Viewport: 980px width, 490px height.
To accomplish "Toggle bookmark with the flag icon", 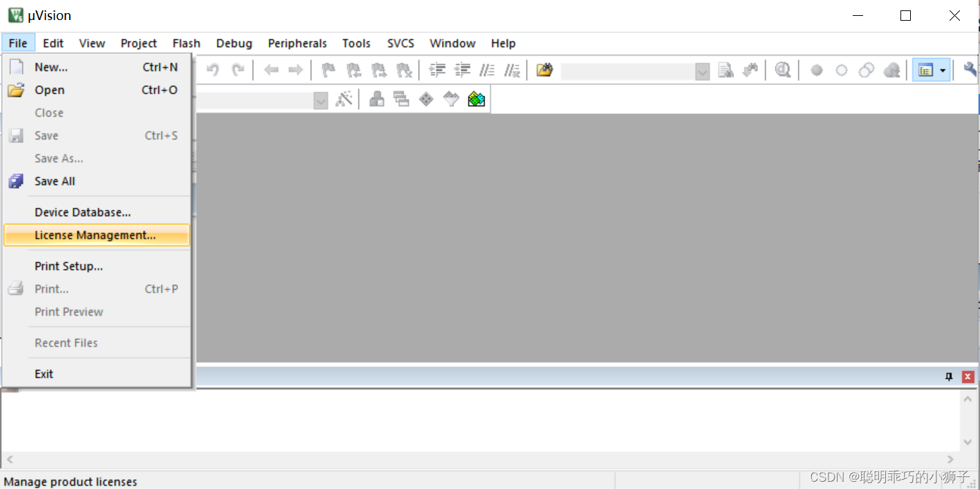I will pos(329,70).
